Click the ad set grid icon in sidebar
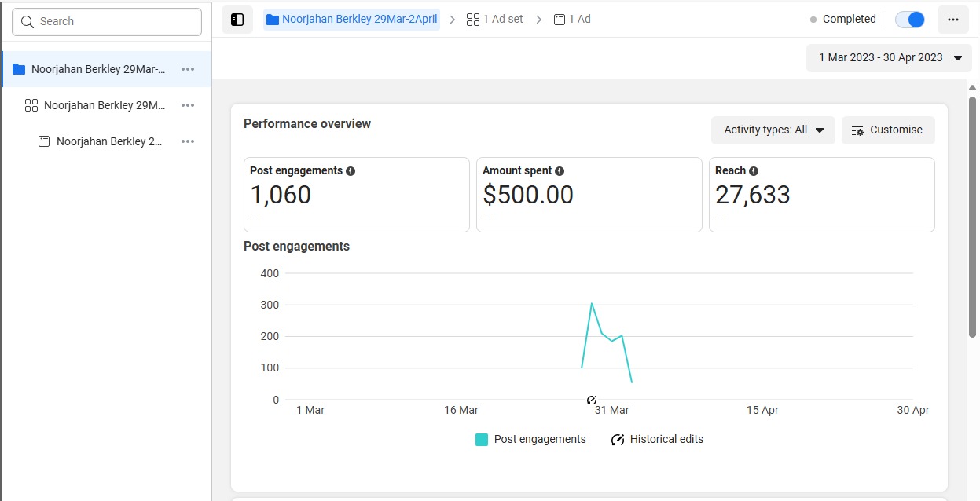The height and width of the screenshot is (501, 980). point(31,105)
